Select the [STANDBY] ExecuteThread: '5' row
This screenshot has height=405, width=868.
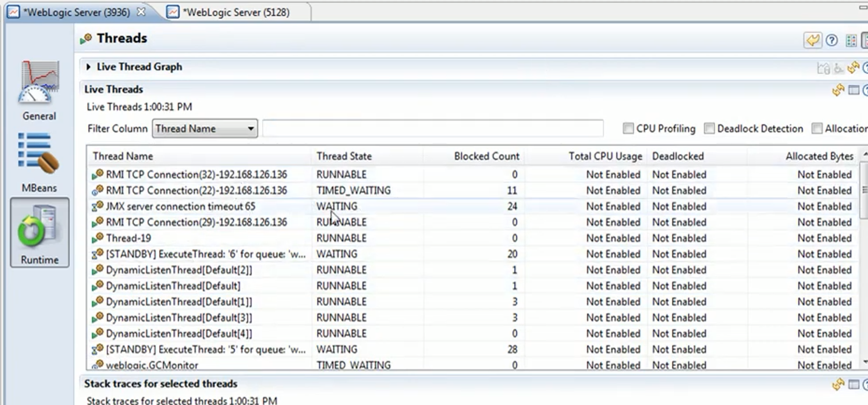tap(473, 349)
